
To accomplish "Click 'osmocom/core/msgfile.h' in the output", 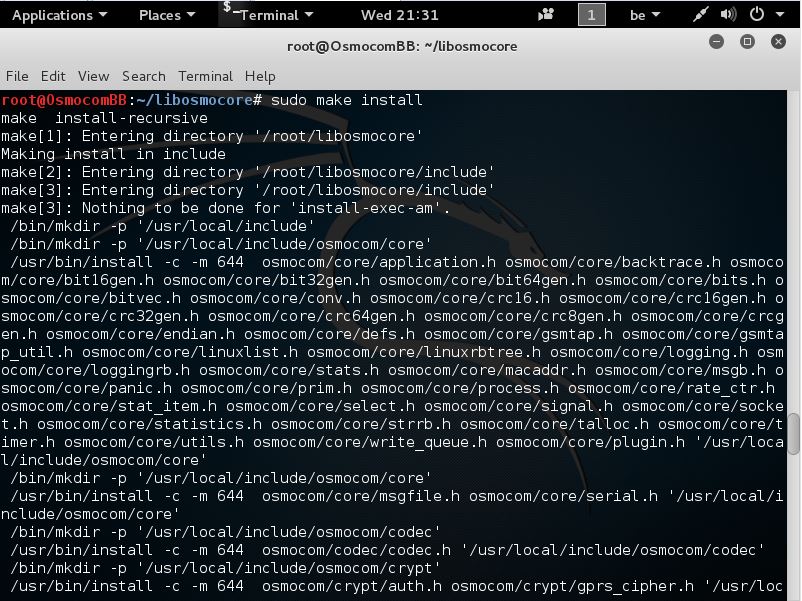I will point(361,496).
